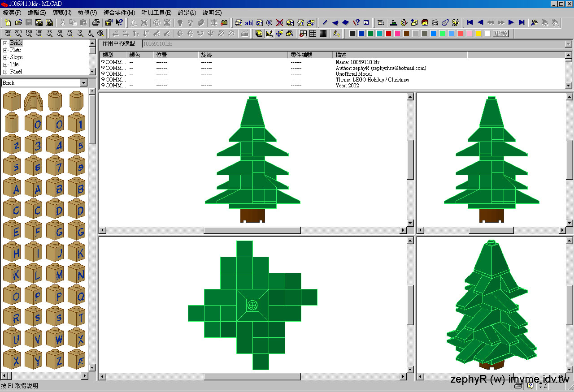Toggle the coarse grid setting

(x=312, y=33)
